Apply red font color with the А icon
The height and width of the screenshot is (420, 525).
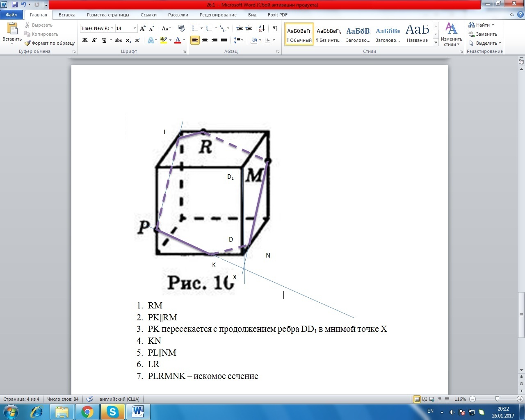(178, 41)
